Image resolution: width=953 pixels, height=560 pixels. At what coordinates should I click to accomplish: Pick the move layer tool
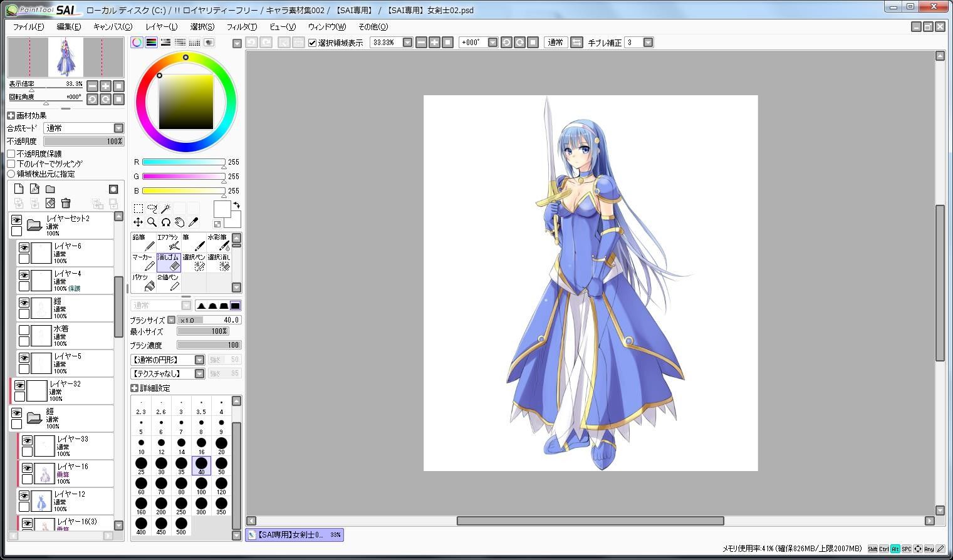click(x=138, y=222)
